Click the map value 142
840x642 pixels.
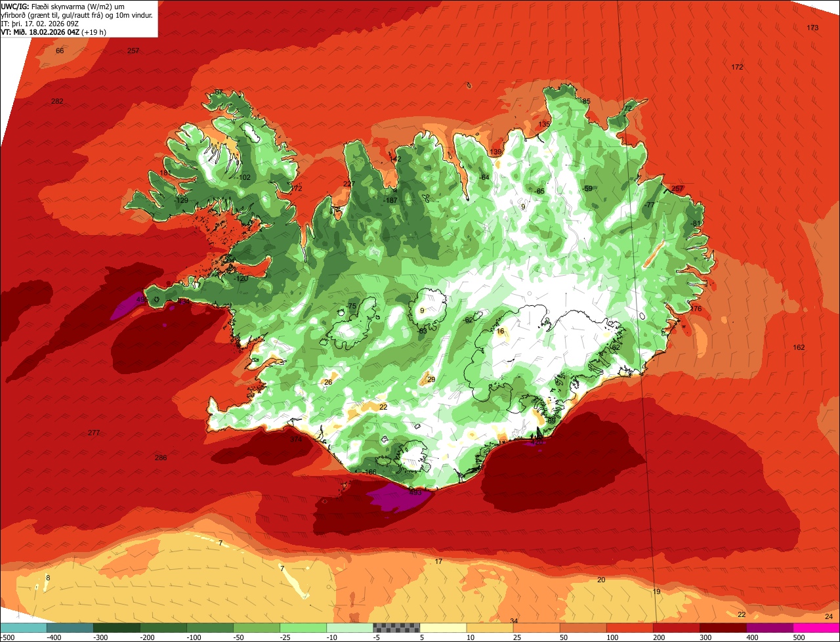pyautogui.click(x=394, y=159)
